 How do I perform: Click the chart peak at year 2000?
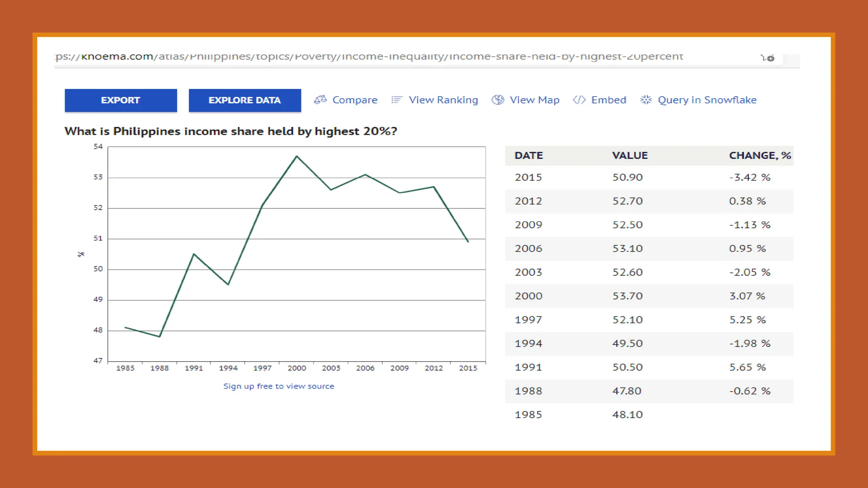pos(297,156)
